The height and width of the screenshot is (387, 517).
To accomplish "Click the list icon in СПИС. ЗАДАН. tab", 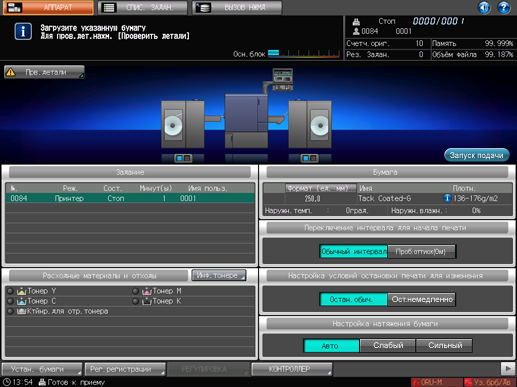I will [x=109, y=7].
